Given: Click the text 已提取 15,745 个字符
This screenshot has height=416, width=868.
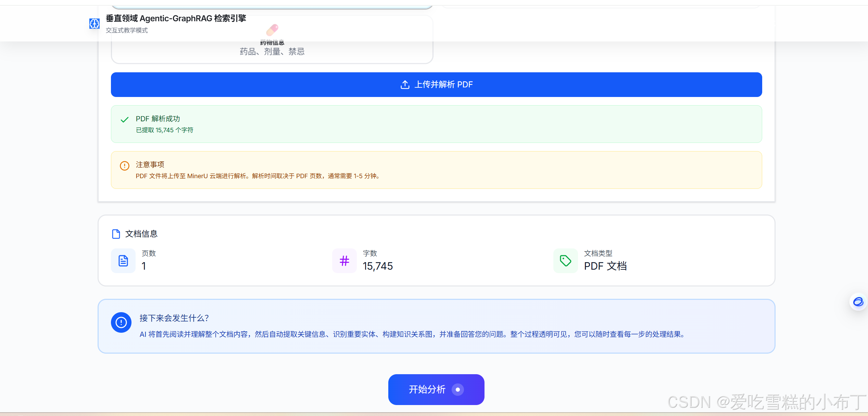Looking at the screenshot, I should [x=165, y=130].
